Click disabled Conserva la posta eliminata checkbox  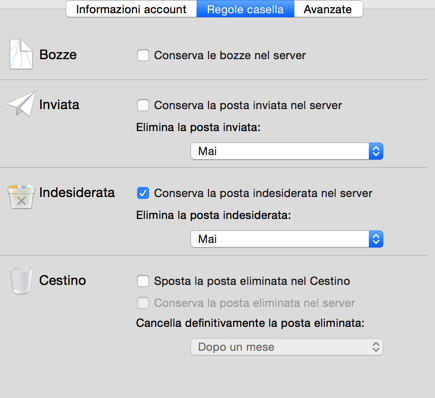tap(143, 303)
